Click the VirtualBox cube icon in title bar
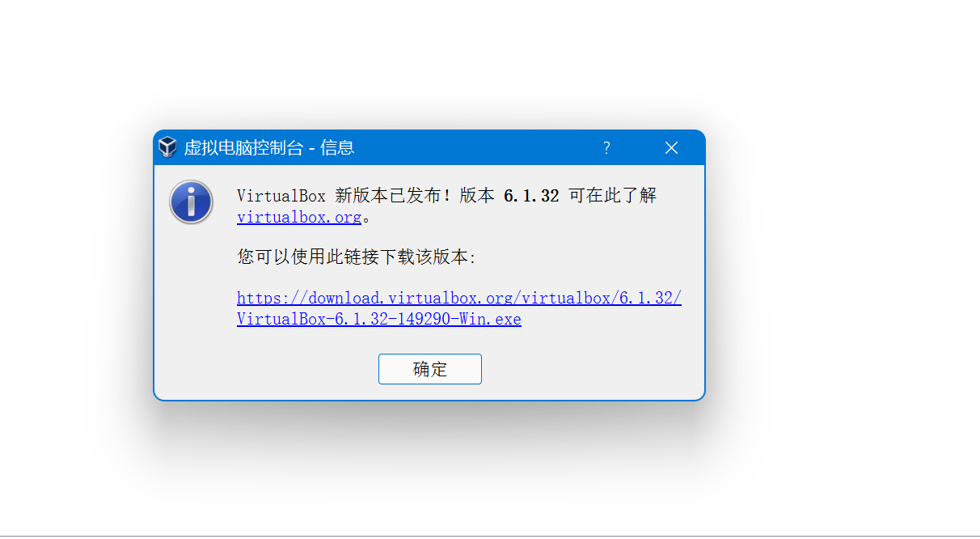Image resolution: width=980 pixels, height=539 pixels. pos(167,147)
